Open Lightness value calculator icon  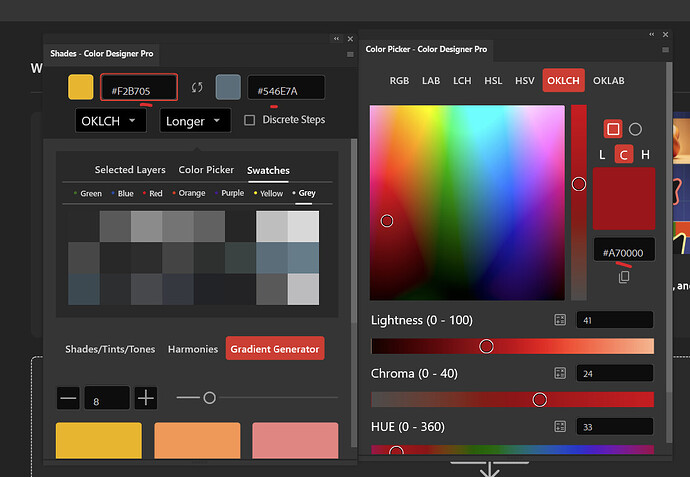560,320
